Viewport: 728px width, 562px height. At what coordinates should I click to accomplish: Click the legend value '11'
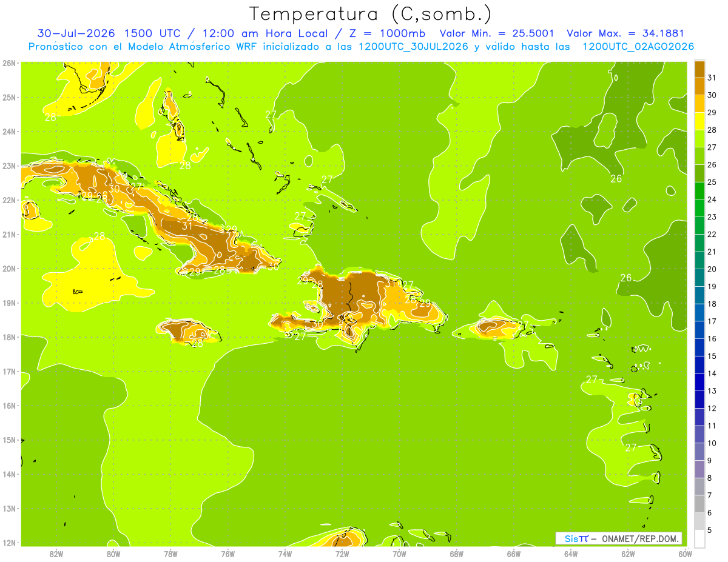[x=712, y=426]
